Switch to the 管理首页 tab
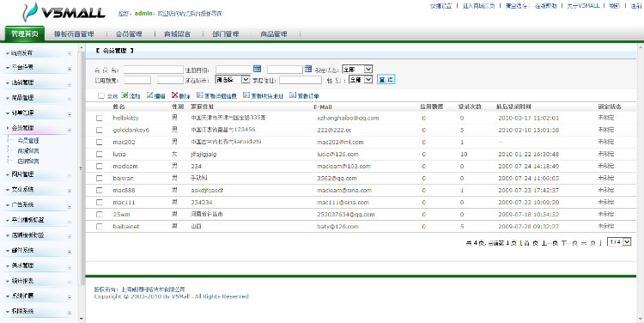644x323 pixels. click(25, 34)
